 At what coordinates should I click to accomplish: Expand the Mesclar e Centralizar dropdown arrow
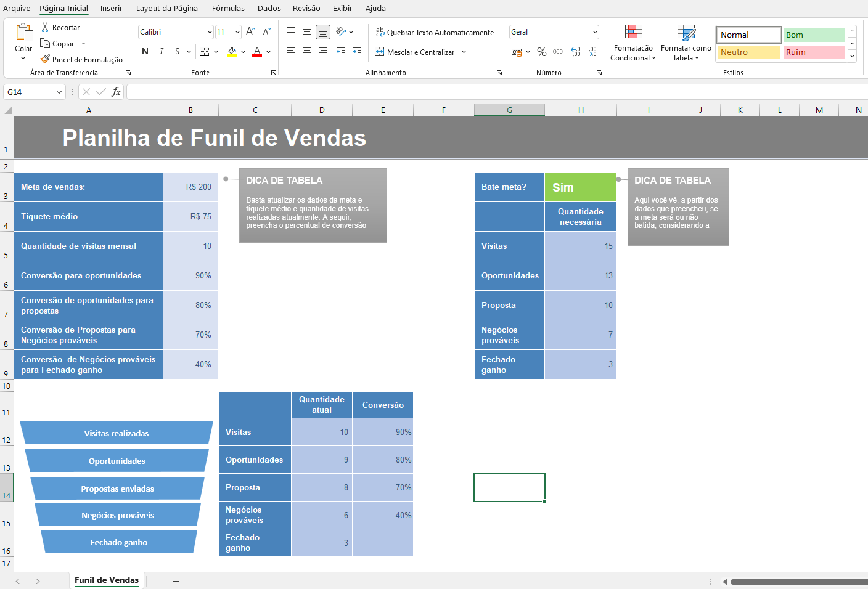pos(464,52)
